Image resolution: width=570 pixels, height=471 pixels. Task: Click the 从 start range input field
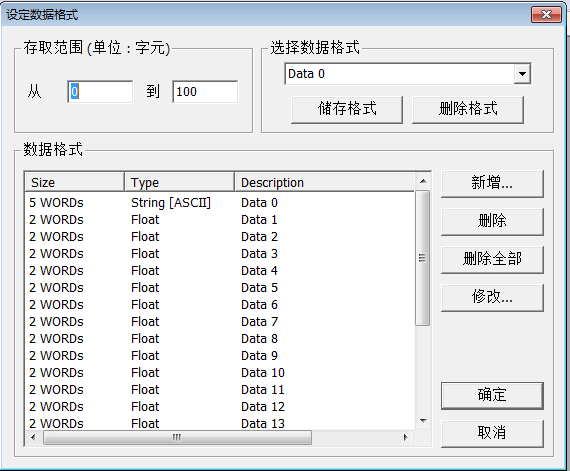tap(100, 92)
